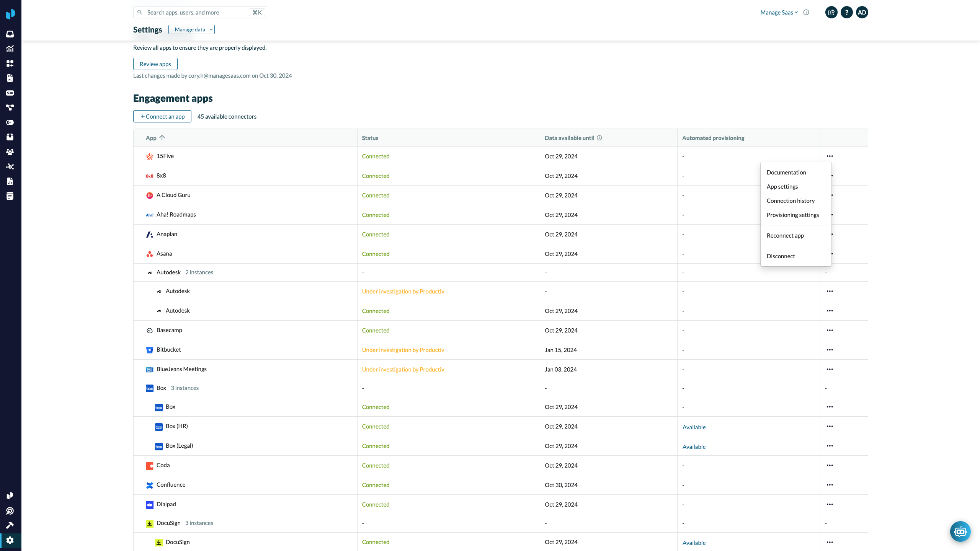Open the analytics chart icon in the sidebar
980x551 pixels.
(10, 49)
